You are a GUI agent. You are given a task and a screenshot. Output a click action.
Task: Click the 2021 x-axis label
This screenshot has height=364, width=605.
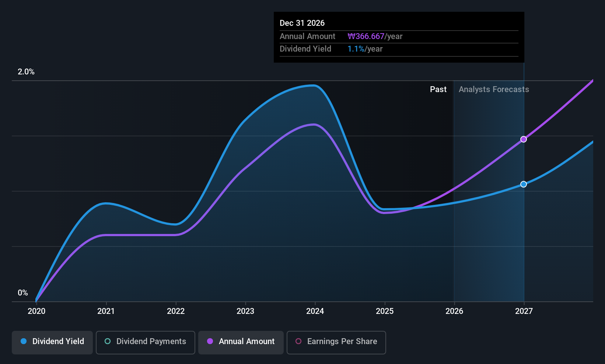pyautogui.click(x=106, y=311)
